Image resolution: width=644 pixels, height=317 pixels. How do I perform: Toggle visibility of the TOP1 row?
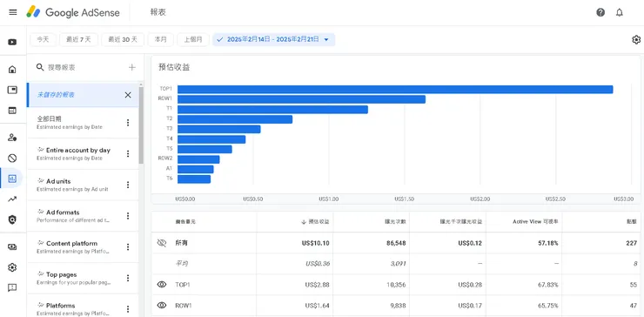[162, 285]
